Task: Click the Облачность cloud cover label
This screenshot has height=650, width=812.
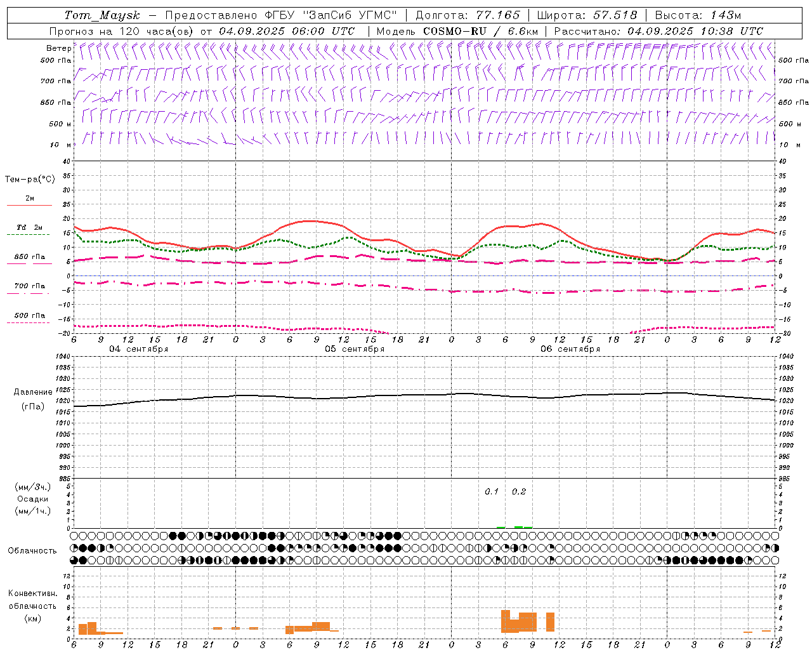Action: pos(32,551)
